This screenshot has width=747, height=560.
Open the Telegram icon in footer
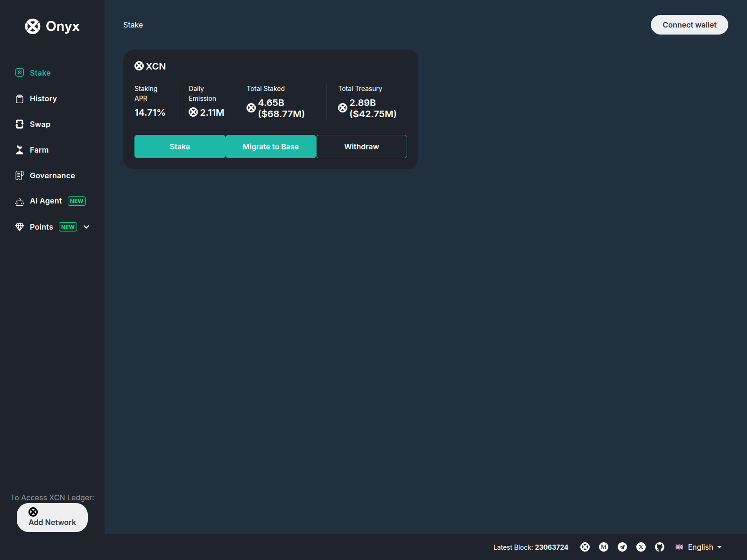(622, 547)
